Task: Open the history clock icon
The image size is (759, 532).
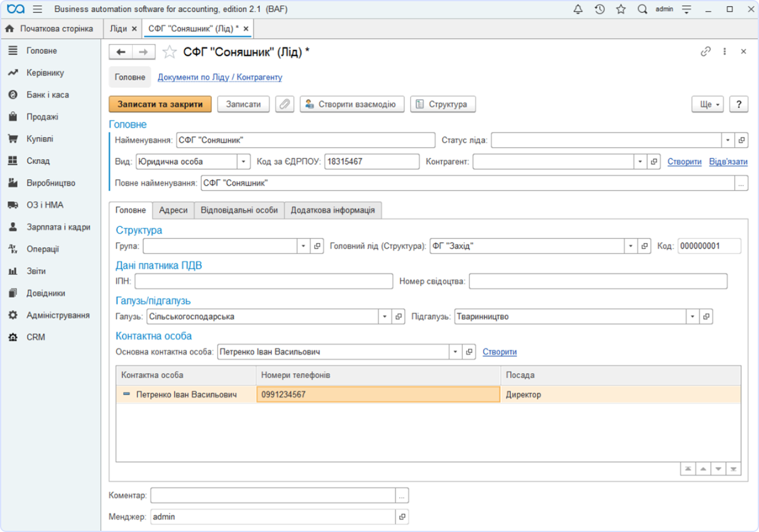Action: [x=599, y=9]
